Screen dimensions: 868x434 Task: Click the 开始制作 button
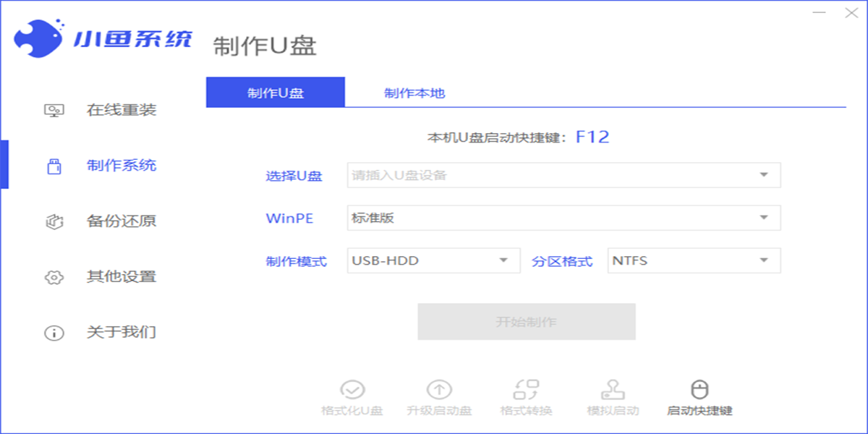click(x=526, y=322)
